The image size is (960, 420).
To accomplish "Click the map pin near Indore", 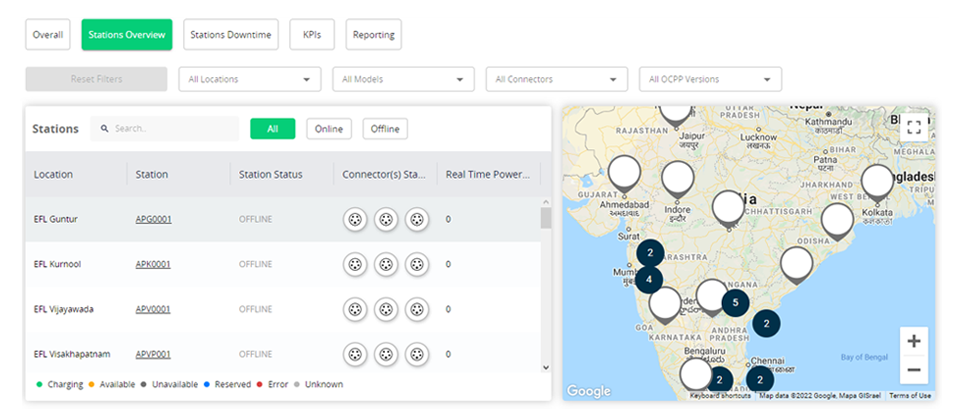I will click(678, 179).
